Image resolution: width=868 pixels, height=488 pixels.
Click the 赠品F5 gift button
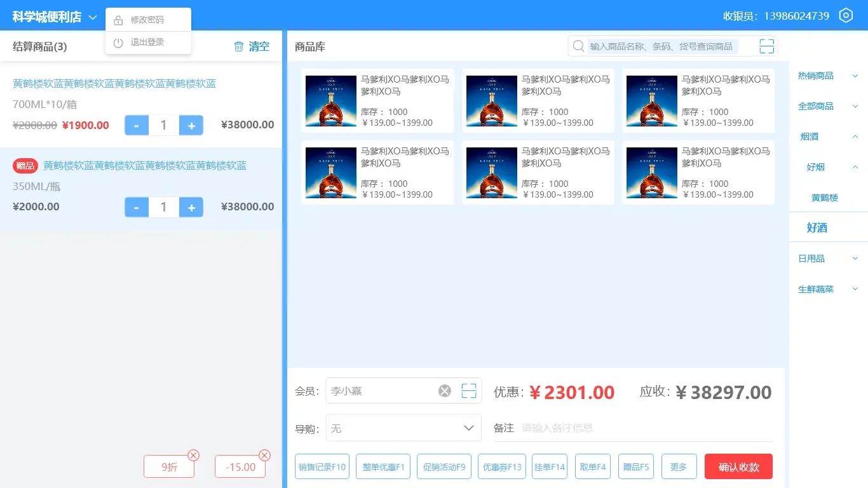(636, 467)
